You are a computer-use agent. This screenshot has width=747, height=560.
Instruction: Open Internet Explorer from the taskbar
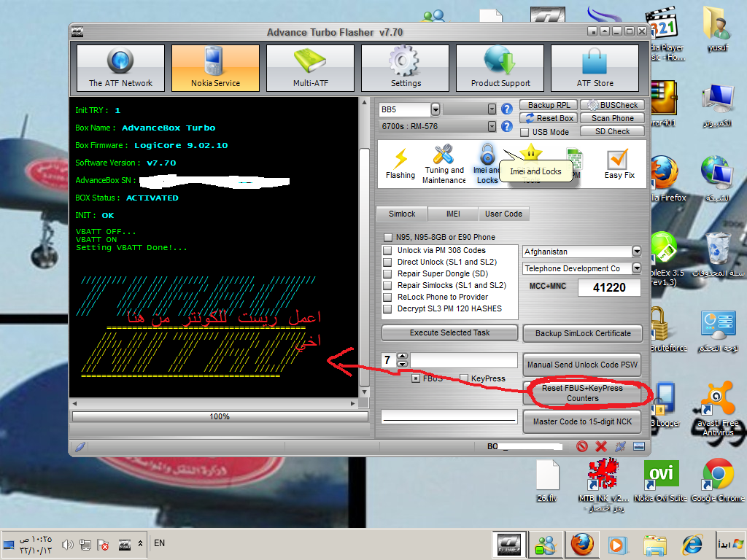click(x=692, y=545)
